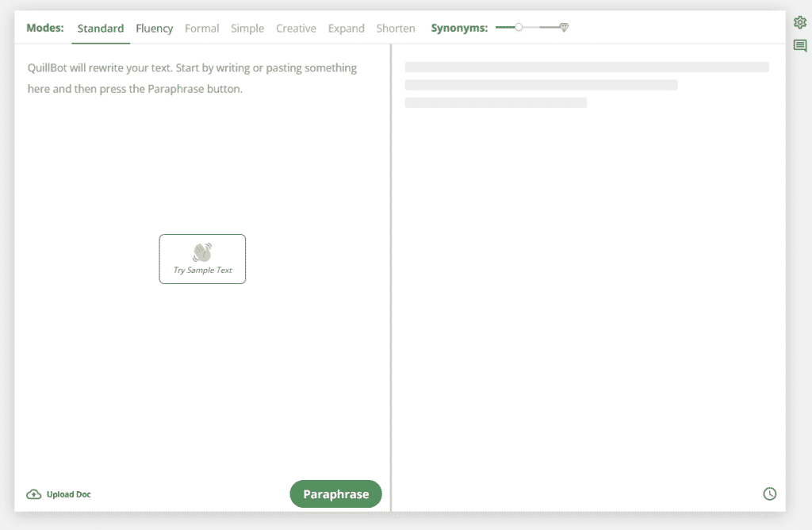812x530 pixels.
Task: Select the Fluency mode tab
Action: click(x=154, y=29)
